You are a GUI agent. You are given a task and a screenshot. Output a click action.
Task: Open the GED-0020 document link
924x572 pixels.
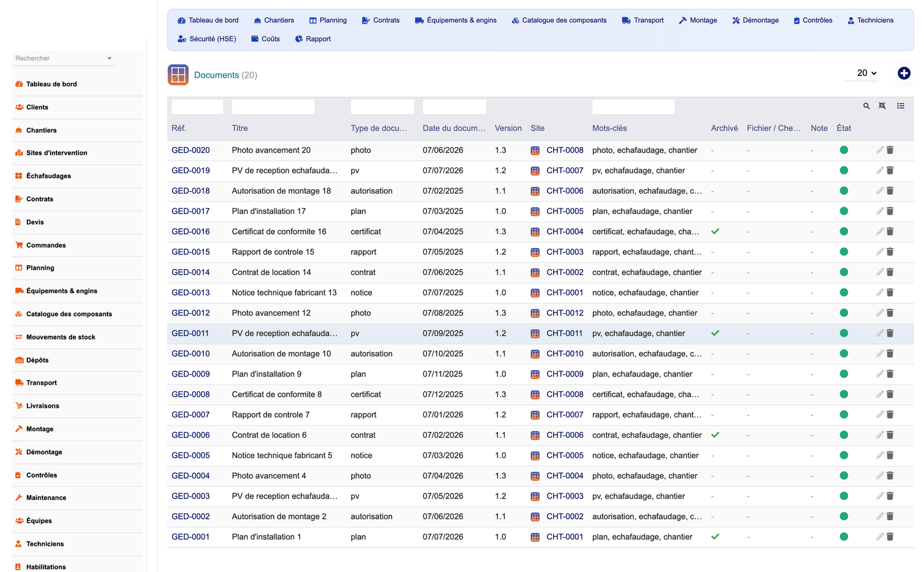[191, 150]
